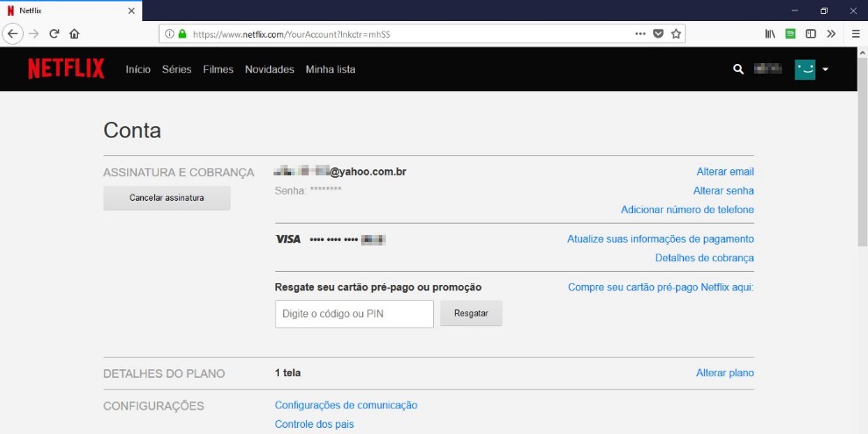The width and height of the screenshot is (868, 434).
Task: Click the yahoo.com.br email address text
Action: coord(340,172)
